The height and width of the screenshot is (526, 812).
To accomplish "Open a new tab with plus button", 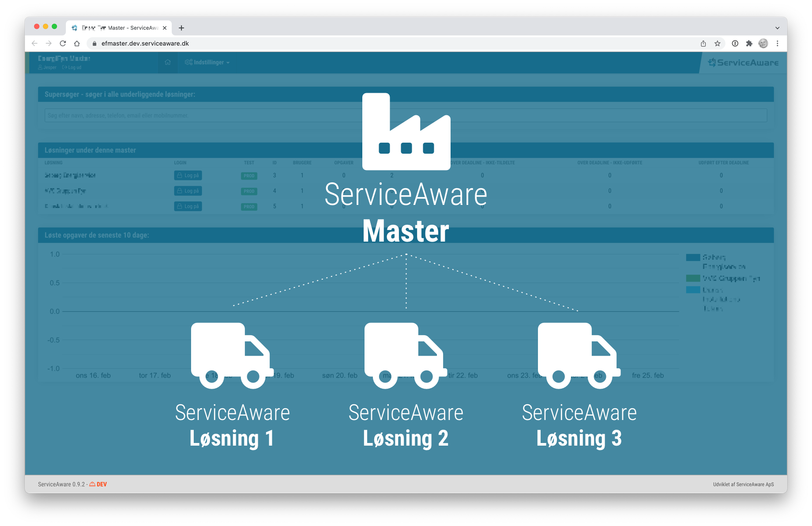I will (181, 28).
